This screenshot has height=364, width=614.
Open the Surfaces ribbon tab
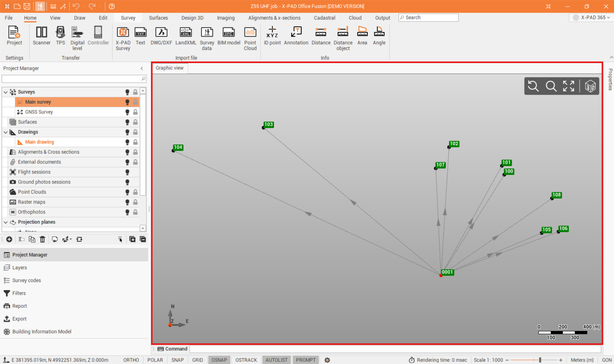tap(158, 18)
